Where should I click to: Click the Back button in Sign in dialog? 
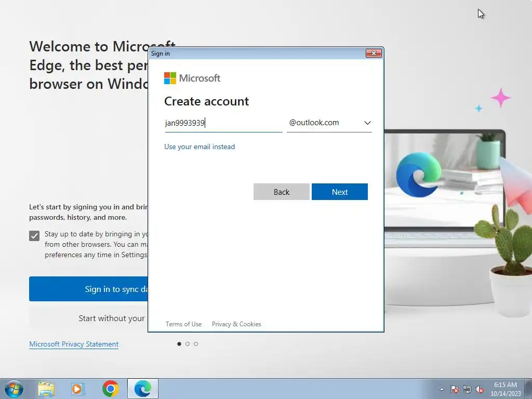[281, 192]
